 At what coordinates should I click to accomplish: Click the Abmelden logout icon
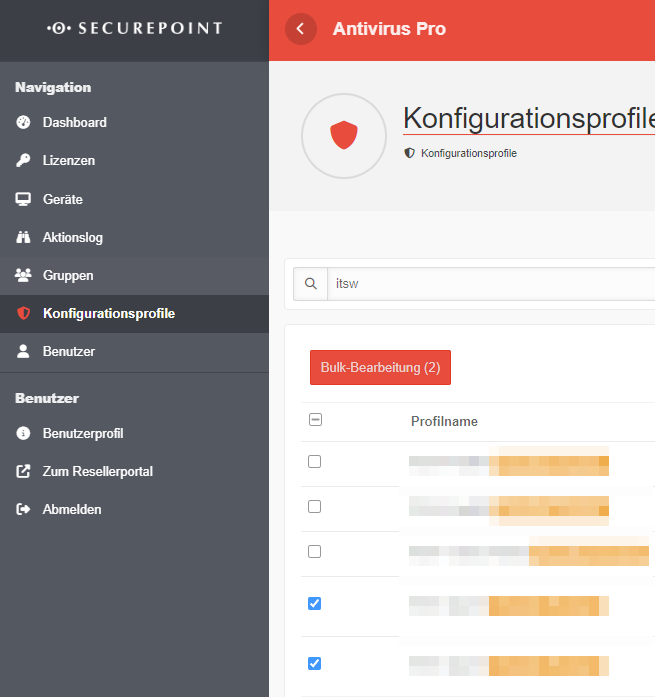coord(24,509)
